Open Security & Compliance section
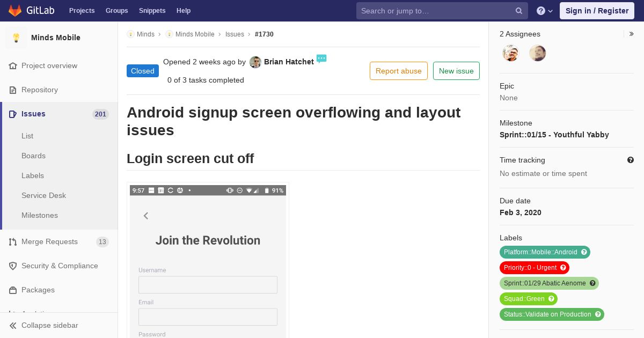Viewport: 644px width, 338px height. 60,266
